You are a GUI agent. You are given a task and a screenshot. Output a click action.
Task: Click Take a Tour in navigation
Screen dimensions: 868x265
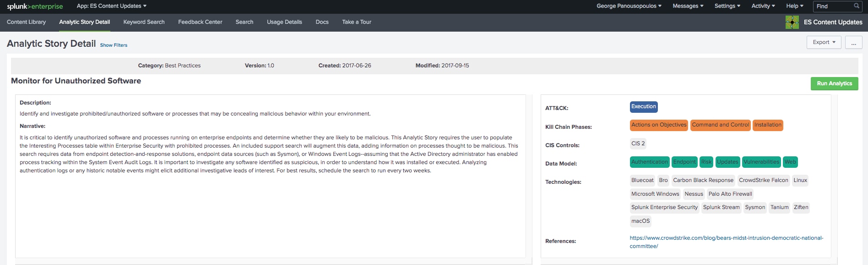tap(357, 22)
